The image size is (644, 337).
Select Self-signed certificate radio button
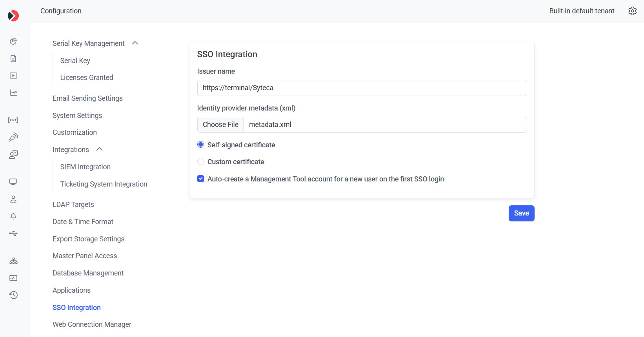[x=201, y=145]
